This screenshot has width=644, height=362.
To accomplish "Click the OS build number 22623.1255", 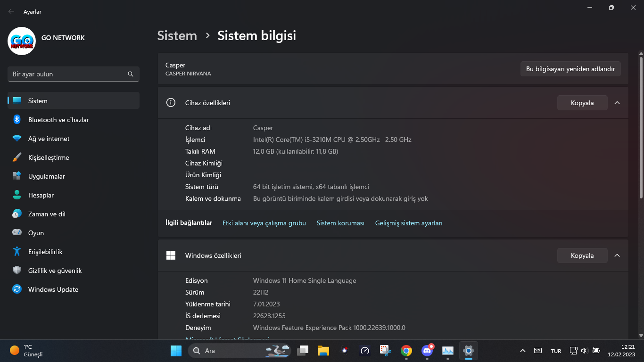I will 269,316.
